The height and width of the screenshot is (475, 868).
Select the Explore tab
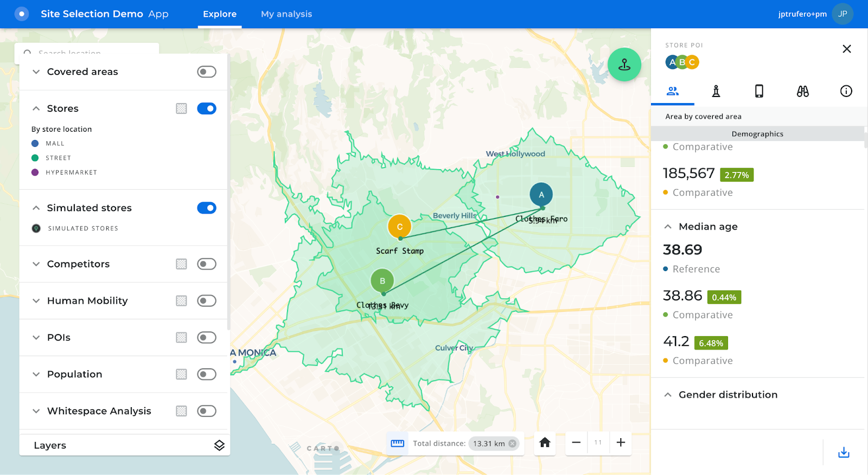coord(220,14)
